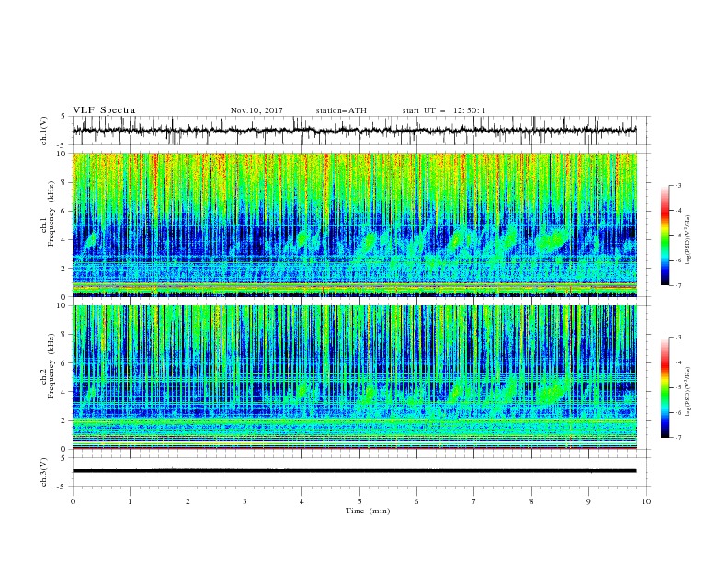Click time axis tick label "8"
728x563 pixels.
point(531,501)
